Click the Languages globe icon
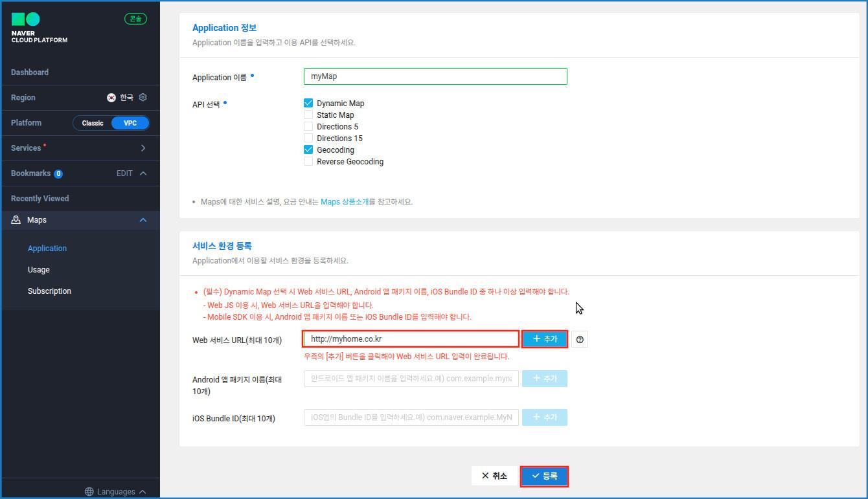 pyautogui.click(x=89, y=492)
